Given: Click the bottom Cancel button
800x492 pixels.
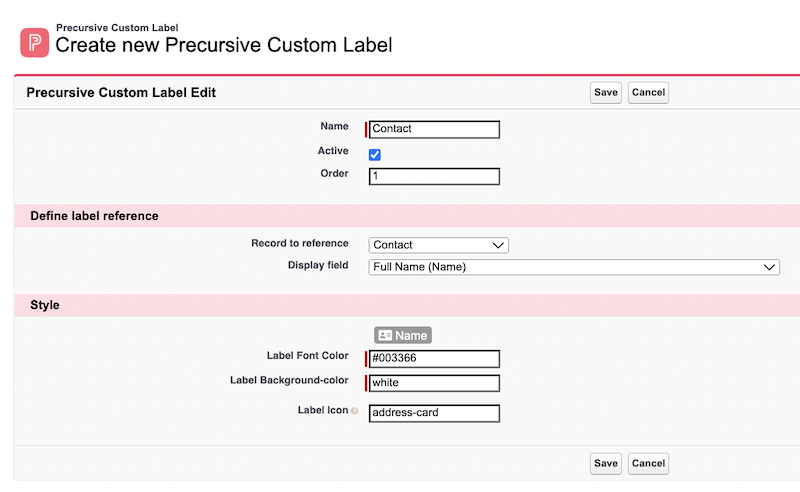Looking at the screenshot, I should point(648,463).
